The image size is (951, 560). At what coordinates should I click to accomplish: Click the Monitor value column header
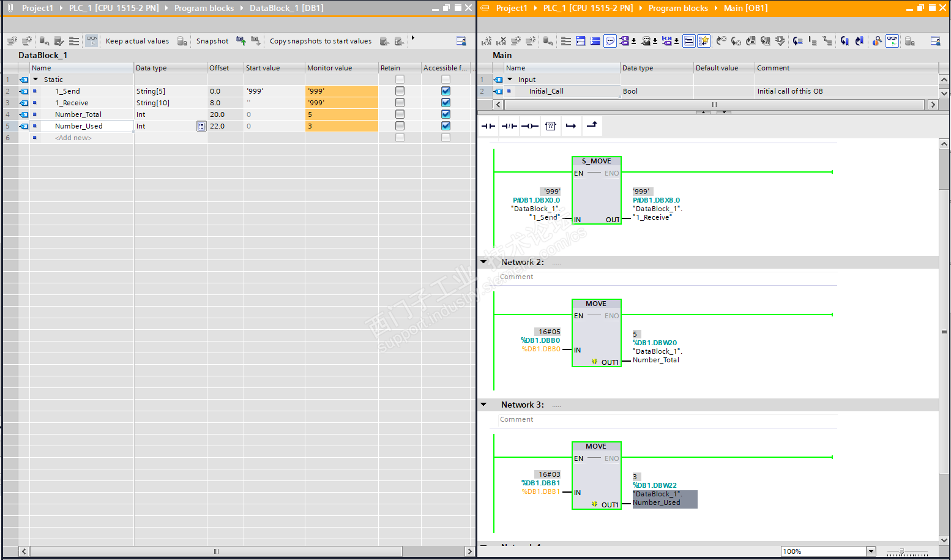pos(341,68)
